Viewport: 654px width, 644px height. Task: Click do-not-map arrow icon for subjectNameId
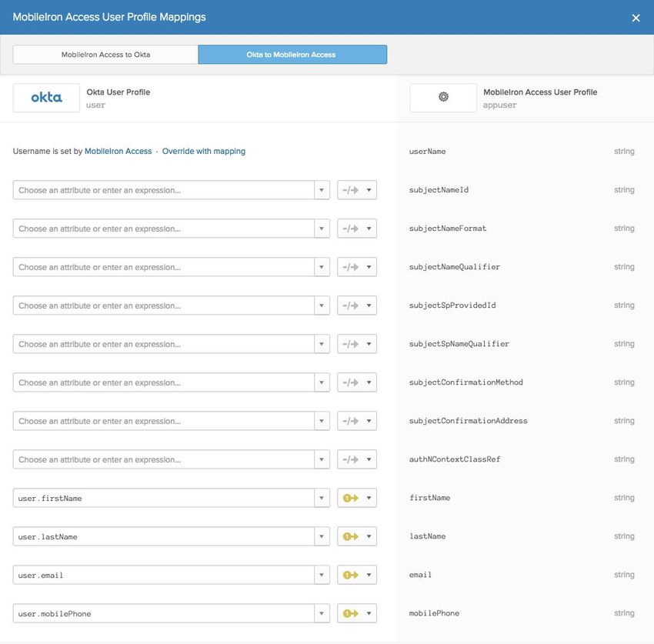tap(350, 190)
